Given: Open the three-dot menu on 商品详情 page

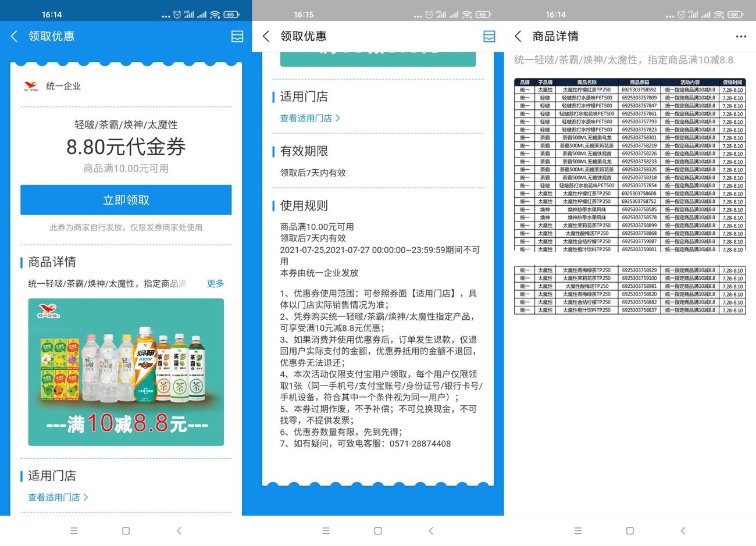Looking at the screenshot, I should 741,36.
